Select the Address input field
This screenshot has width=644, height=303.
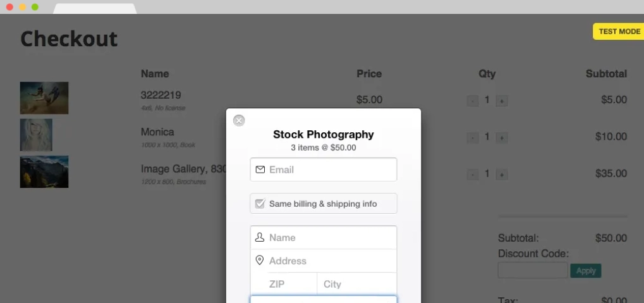click(323, 261)
